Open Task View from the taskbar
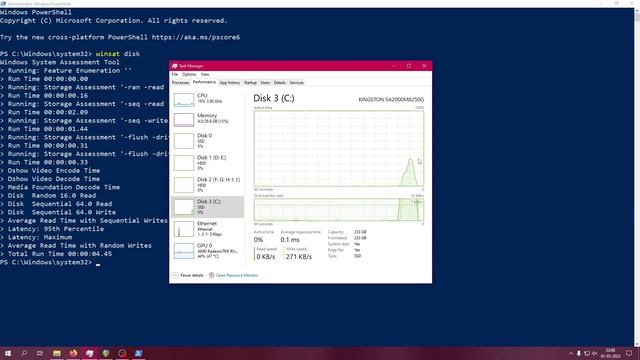This screenshot has height=360, width=640. (40, 353)
